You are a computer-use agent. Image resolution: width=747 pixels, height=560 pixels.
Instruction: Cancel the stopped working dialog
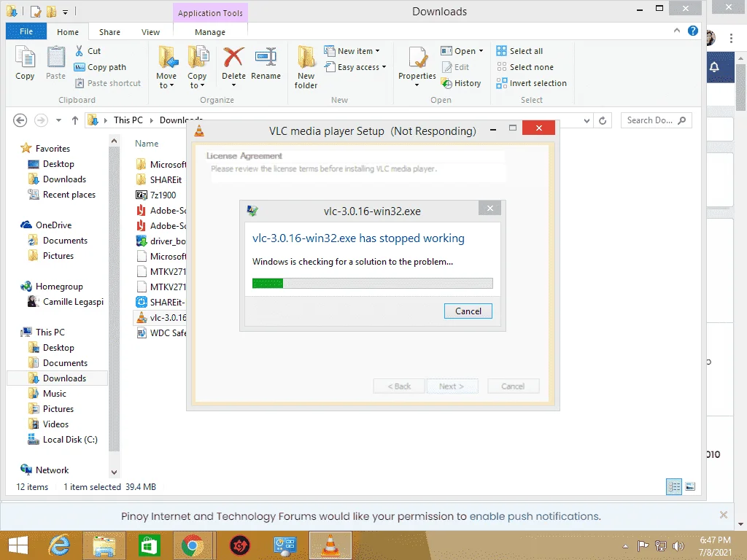(468, 311)
